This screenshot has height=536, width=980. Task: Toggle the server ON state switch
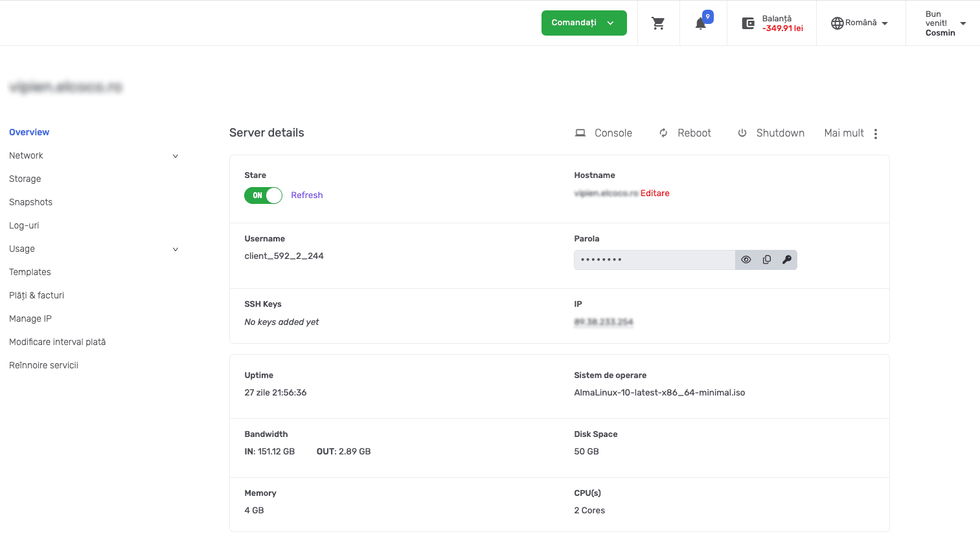click(x=263, y=195)
